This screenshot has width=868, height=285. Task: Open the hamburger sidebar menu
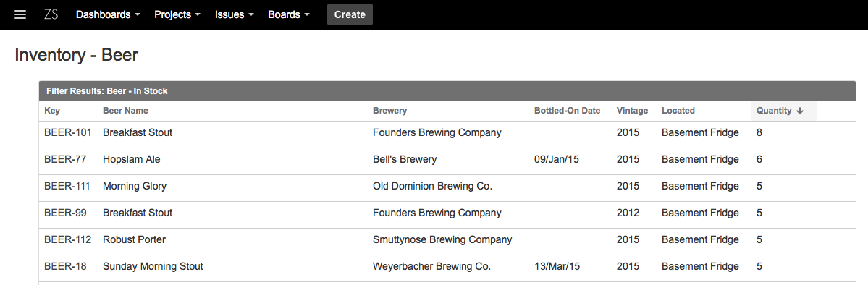tap(20, 15)
